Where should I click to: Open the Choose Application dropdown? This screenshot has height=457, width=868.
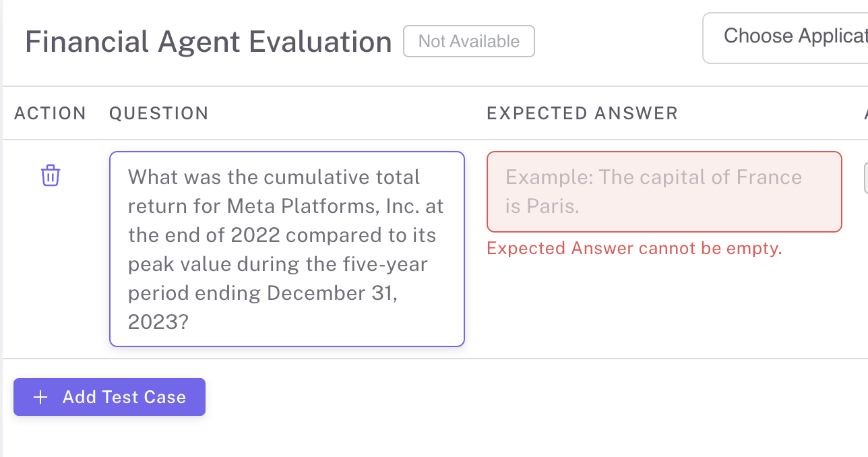[785, 38]
